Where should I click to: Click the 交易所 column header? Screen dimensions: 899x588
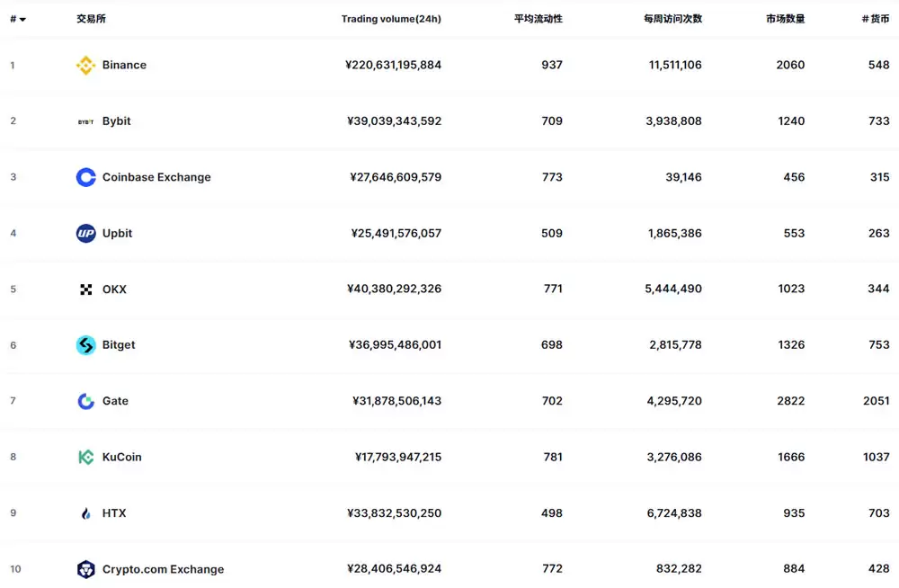[91, 19]
